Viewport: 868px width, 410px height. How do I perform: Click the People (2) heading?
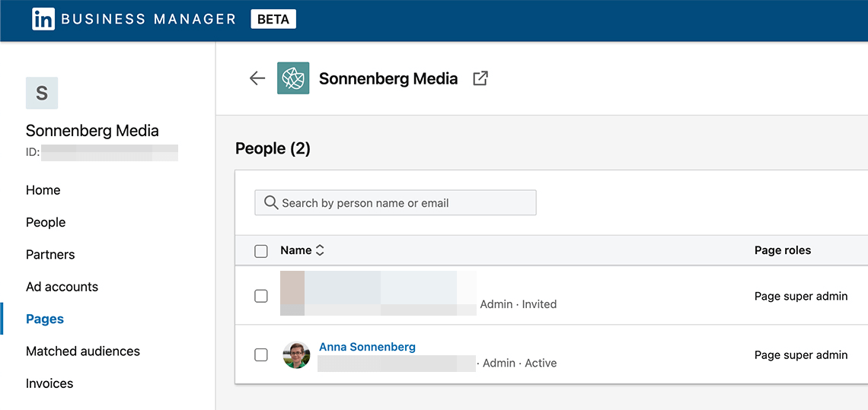coord(273,149)
